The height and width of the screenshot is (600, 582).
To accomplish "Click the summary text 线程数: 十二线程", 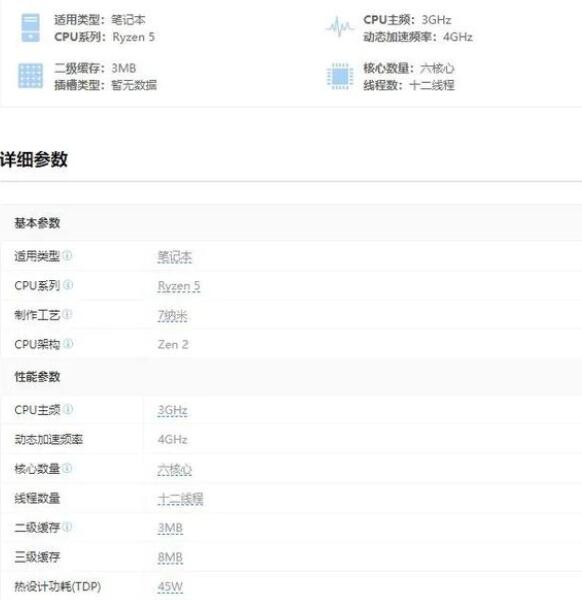I will pos(409,85).
